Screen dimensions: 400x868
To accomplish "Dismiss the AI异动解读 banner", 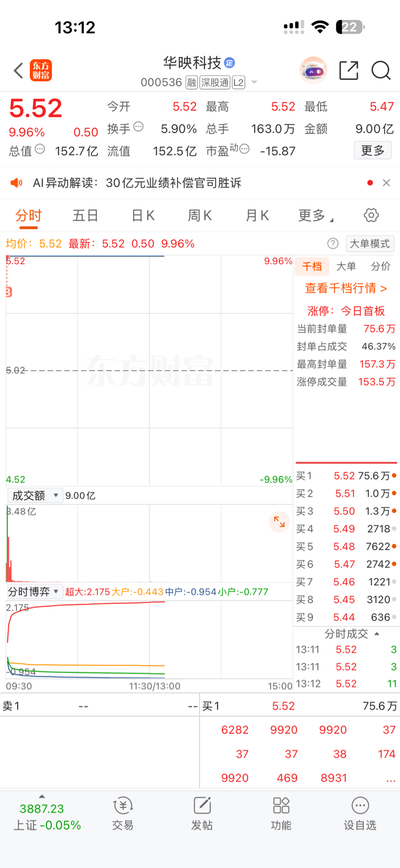I will 386,182.
